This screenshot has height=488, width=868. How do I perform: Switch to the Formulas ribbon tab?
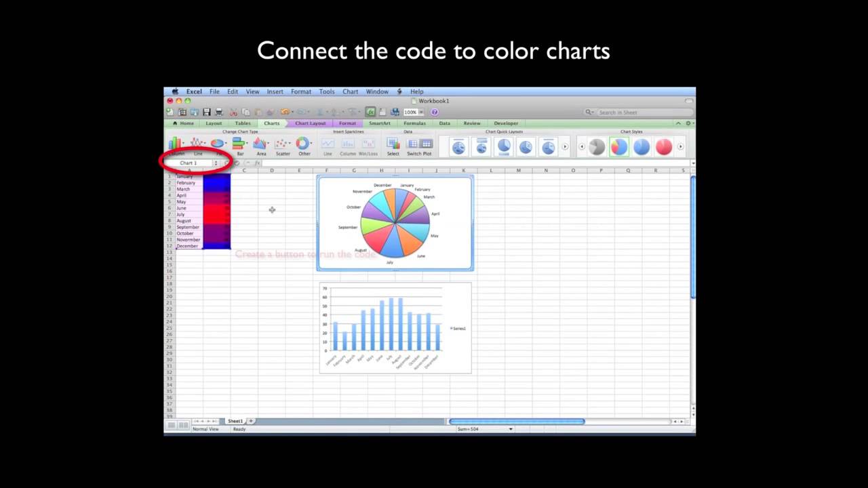click(414, 123)
